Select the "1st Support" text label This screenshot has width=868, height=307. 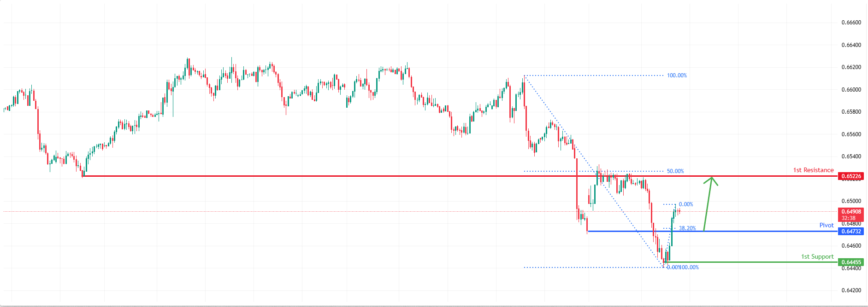817,257
